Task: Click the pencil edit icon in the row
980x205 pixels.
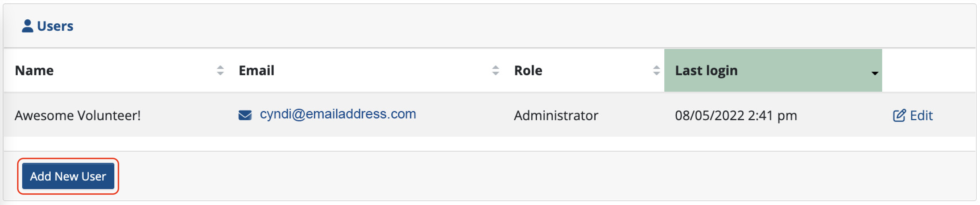Action: point(899,115)
